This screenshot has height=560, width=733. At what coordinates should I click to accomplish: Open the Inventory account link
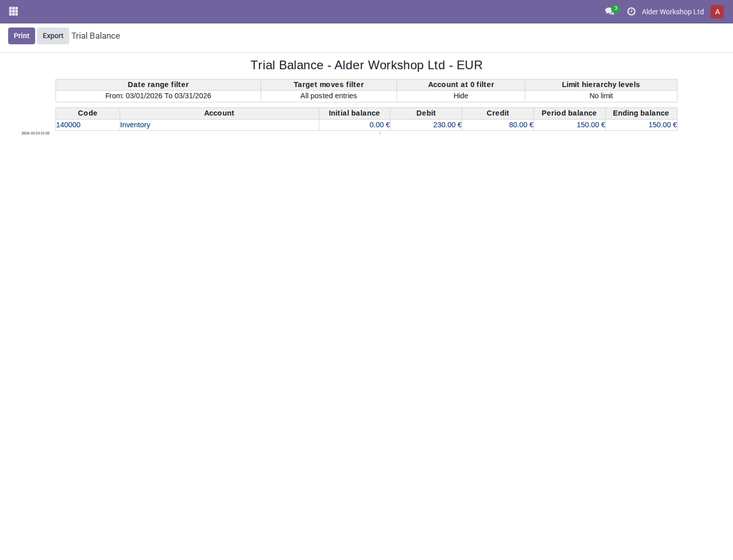pyautogui.click(x=135, y=125)
